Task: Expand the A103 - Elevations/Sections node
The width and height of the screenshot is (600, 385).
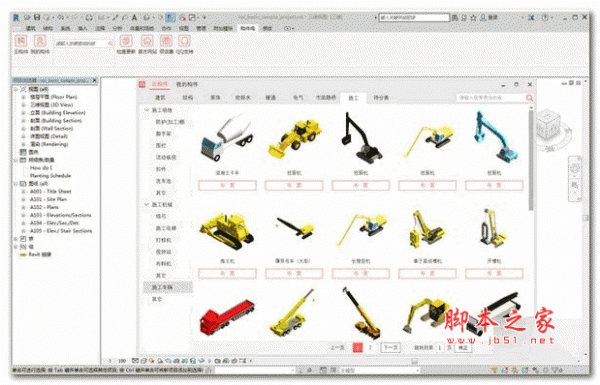Action: pyautogui.click(x=23, y=215)
